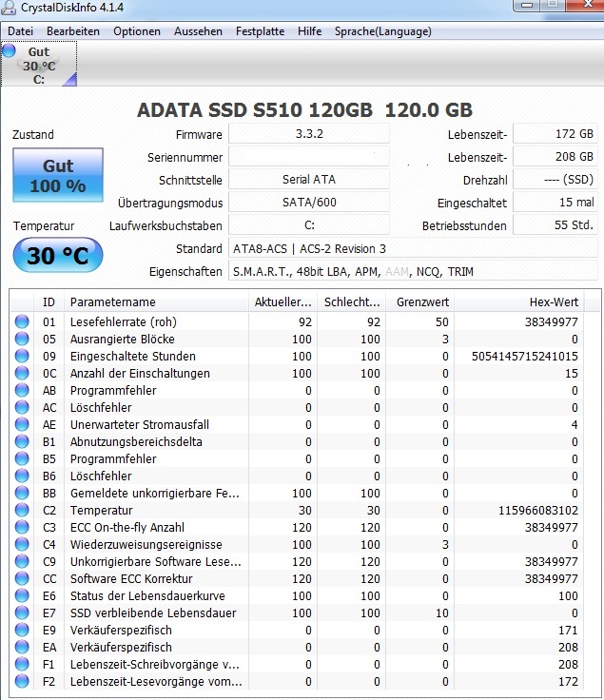Click the ID column header

point(49,302)
